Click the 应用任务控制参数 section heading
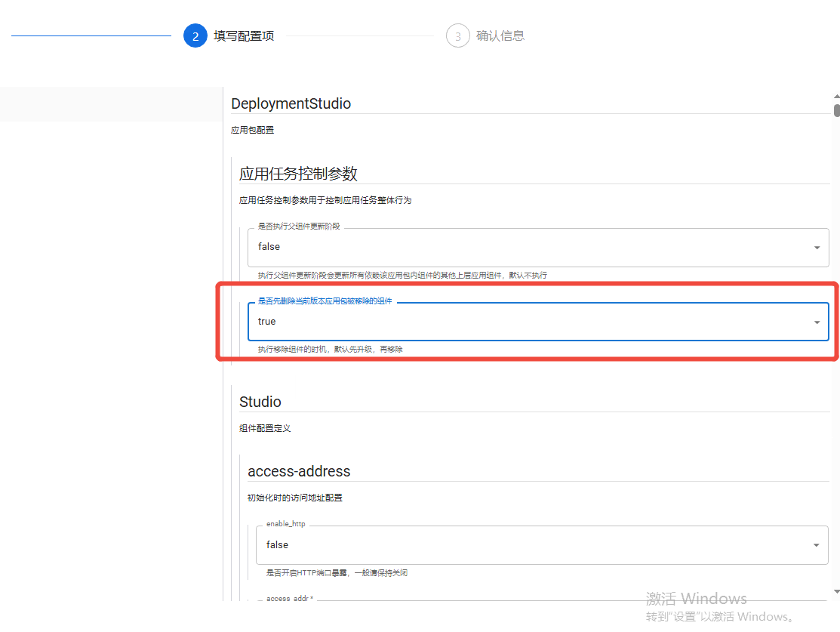This screenshot has height=632, width=840. point(298,174)
